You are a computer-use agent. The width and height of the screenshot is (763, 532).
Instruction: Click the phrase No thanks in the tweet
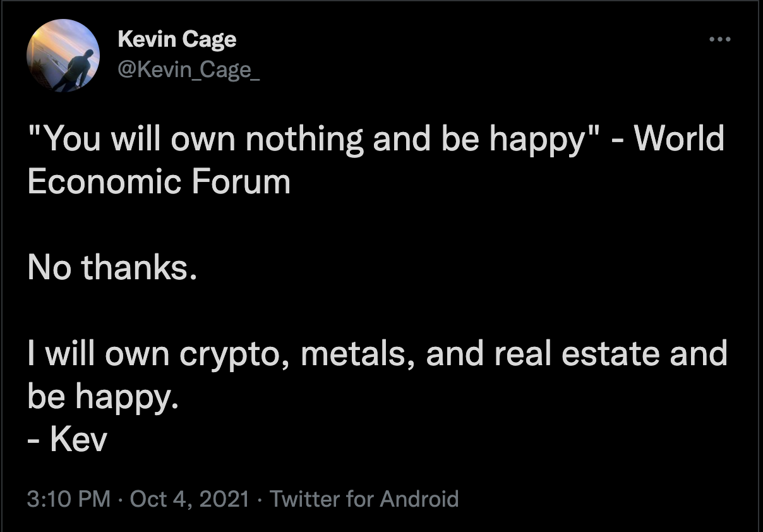coord(112,267)
